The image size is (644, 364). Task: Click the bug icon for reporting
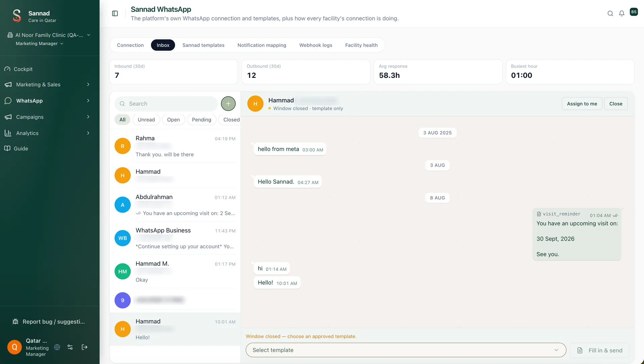15,322
